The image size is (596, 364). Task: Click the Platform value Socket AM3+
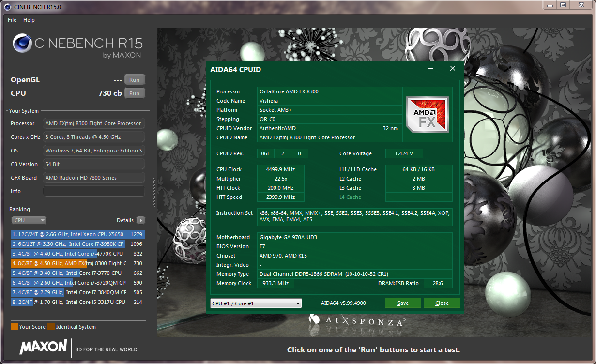coord(330,110)
